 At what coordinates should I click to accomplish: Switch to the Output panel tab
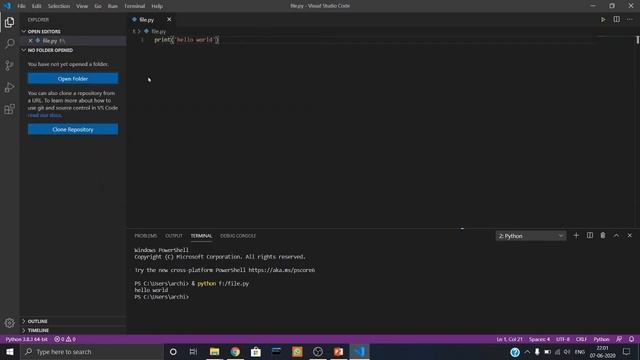(x=174, y=236)
